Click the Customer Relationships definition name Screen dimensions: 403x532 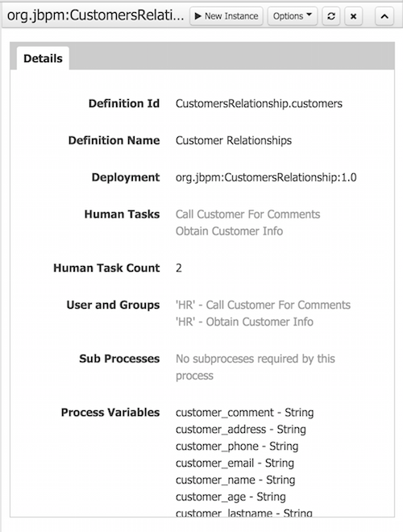point(234,140)
